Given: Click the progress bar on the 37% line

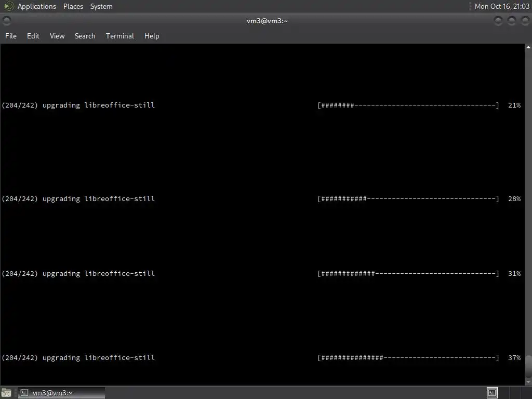Looking at the screenshot, I should coord(408,357).
